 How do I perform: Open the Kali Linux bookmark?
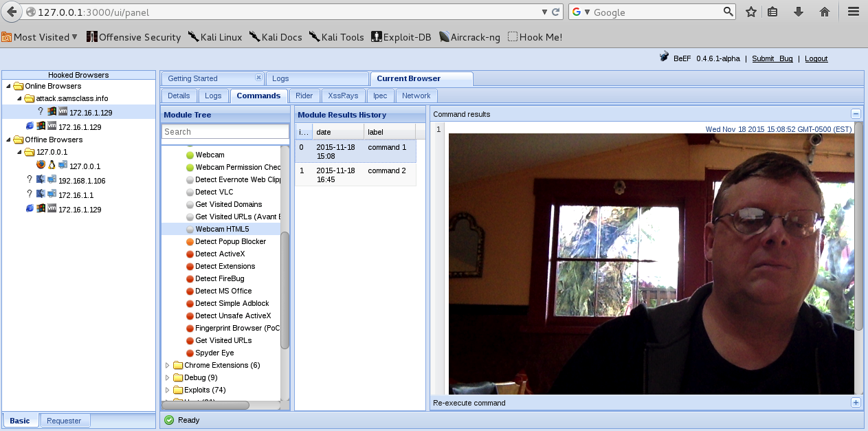[215, 37]
